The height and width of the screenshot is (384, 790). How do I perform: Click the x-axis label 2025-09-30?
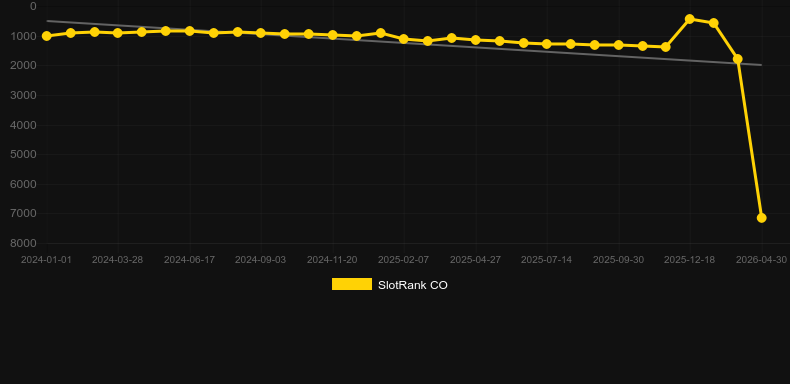click(619, 260)
